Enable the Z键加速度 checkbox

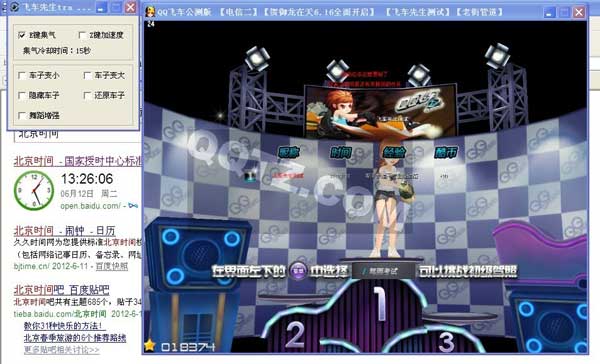pos(82,35)
